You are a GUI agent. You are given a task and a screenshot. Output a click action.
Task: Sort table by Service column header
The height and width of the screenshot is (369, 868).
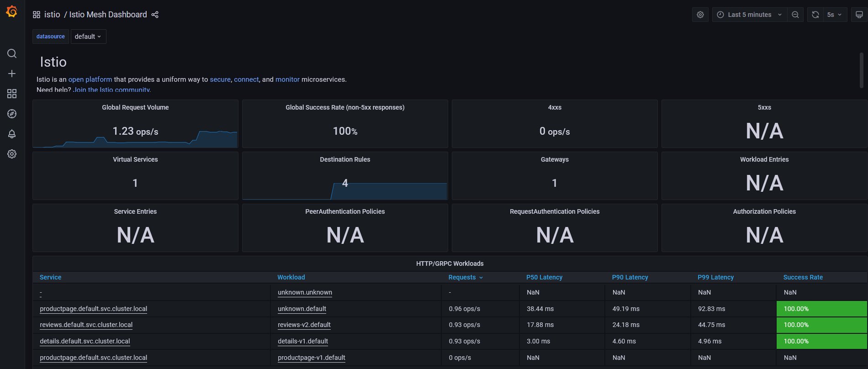pos(50,277)
